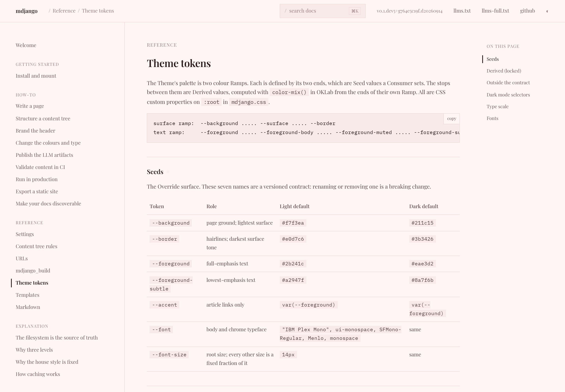The height and width of the screenshot is (392, 565).
Task: Open Content tree rules reference
Action: point(36,246)
